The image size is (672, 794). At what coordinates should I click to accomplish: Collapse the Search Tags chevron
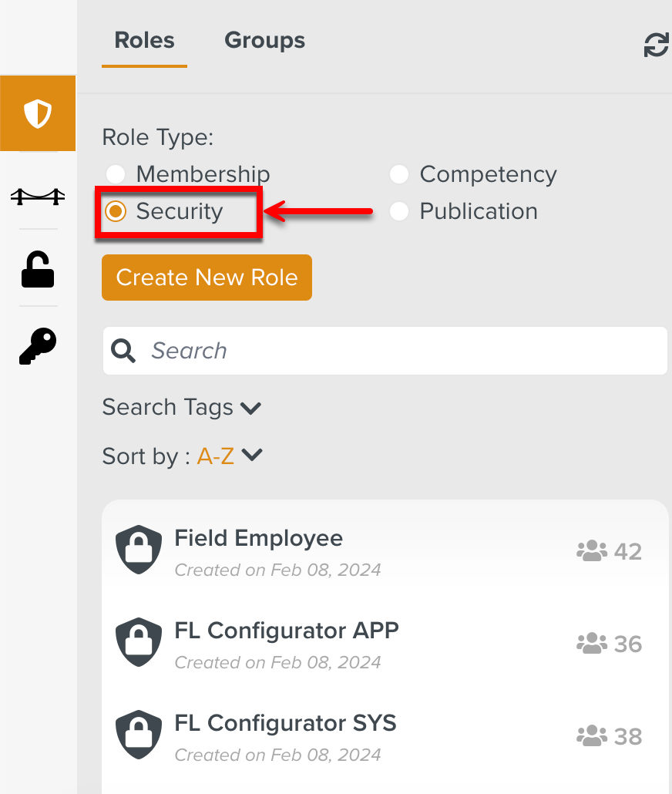click(250, 407)
